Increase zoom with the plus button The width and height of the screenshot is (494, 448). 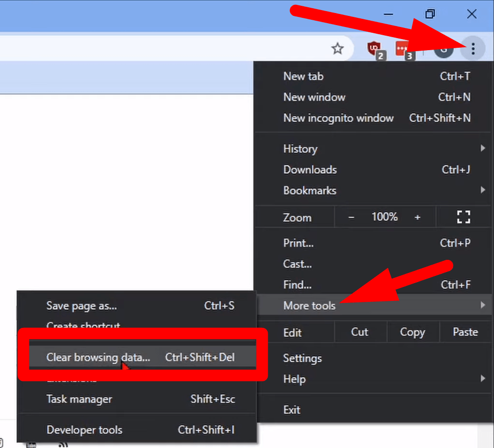pyautogui.click(x=417, y=217)
